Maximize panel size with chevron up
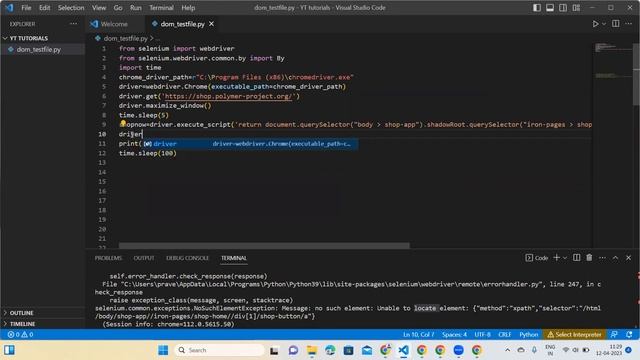The width and height of the screenshot is (640, 360). pos(616,258)
